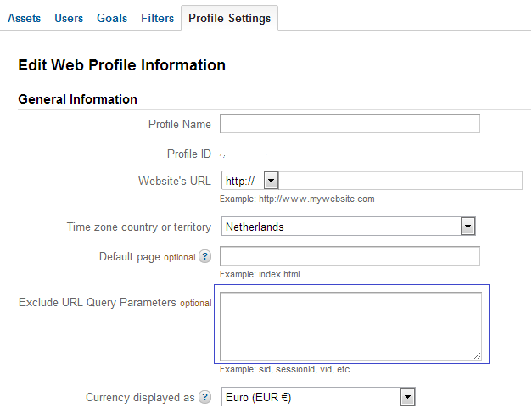Click the 'Exclude URL Query Parameters' label
Screen dimensions: 532x414
98,302
